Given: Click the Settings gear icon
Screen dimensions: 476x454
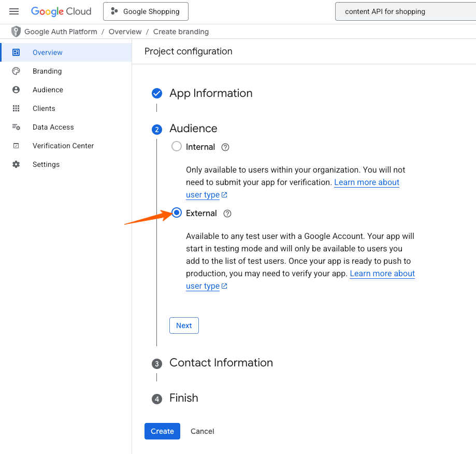Looking at the screenshot, I should click(x=16, y=164).
